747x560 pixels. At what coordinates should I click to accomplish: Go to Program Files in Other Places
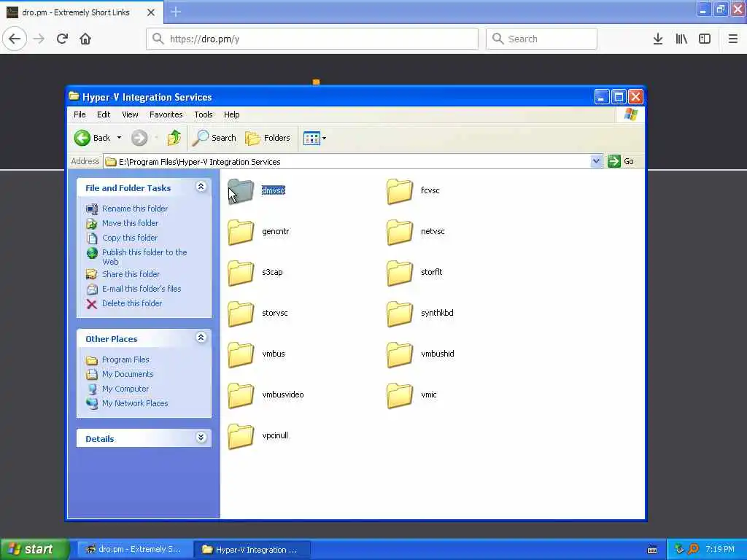point(125,360)
